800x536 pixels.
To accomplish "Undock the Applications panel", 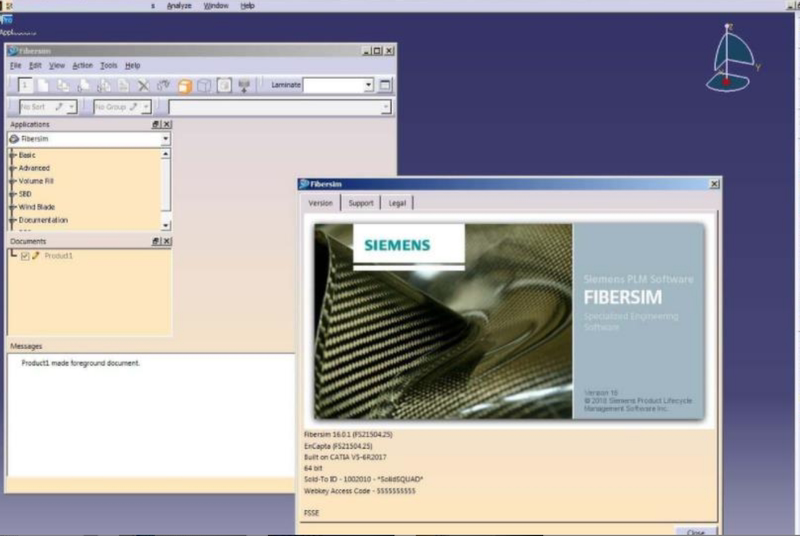I will pyautogui.click(x=156, y=124).
